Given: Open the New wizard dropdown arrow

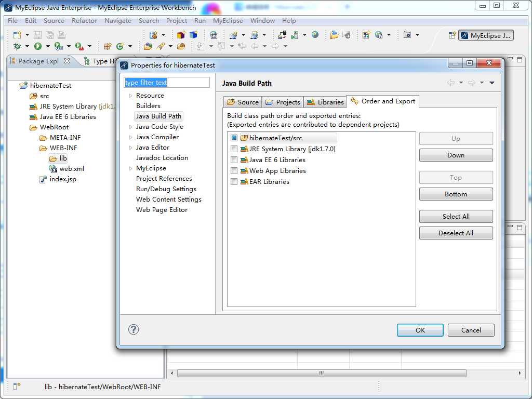Looking at the screenshot, I should (x=27, y=35).
